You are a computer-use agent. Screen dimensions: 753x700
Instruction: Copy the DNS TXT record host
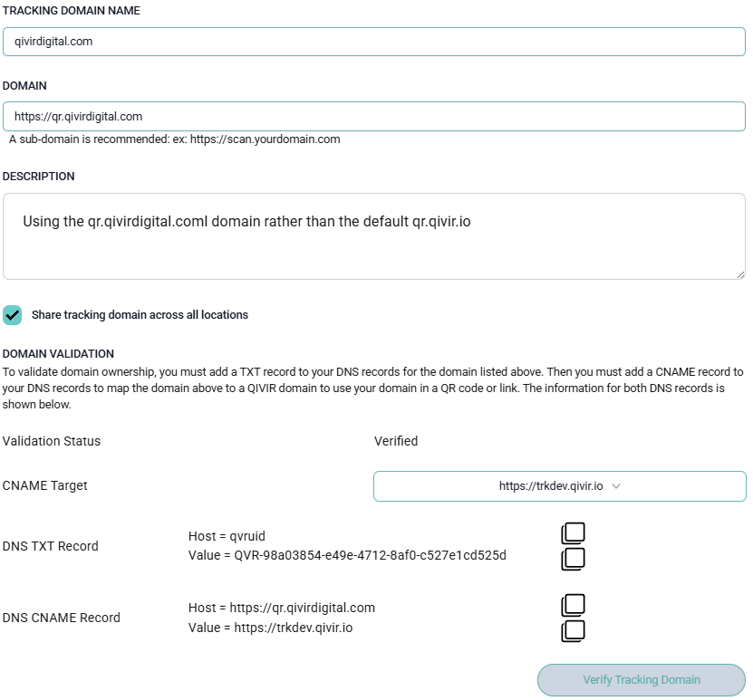coord(573,534)
